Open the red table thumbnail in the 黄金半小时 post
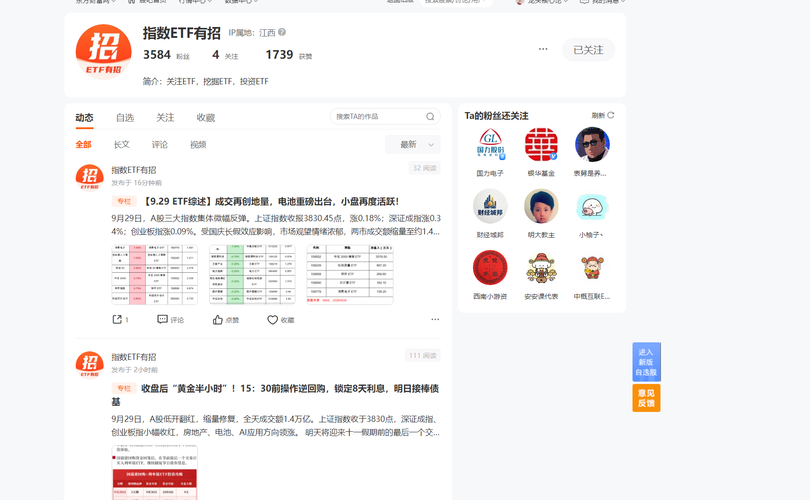 154,473
